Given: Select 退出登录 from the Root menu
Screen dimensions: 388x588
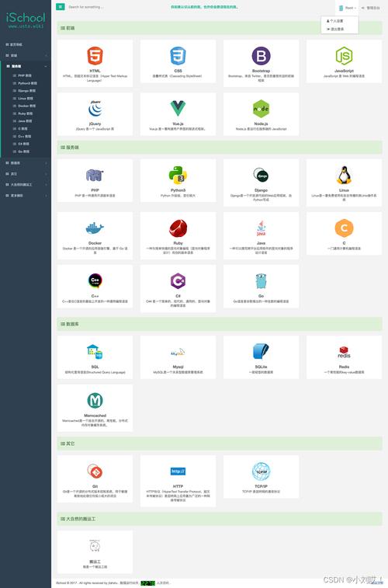Looking at the screenshot, I should [335, 29].
